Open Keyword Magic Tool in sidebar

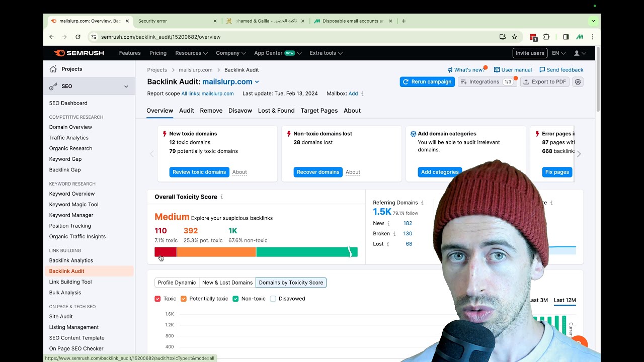click(x=73, y=205)
